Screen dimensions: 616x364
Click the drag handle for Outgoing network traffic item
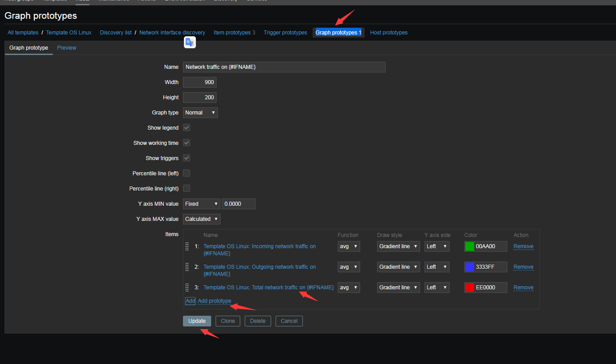coord(187,267)
